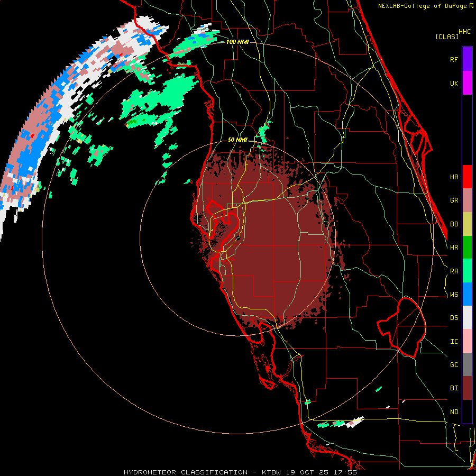476x476 pixels.
Task: Click the HA red legend swatch
Action: (467, 177)
